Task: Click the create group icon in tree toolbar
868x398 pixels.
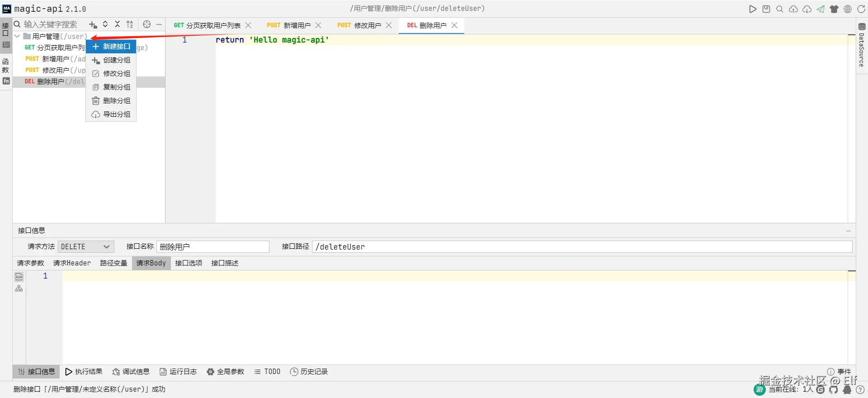Action: pyautogui.click(x=93, y=24)
